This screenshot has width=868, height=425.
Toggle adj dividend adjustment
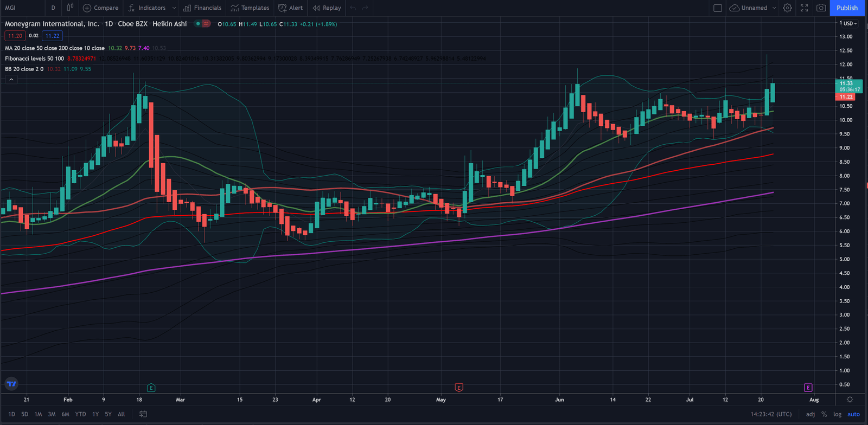tap(810, 414)
